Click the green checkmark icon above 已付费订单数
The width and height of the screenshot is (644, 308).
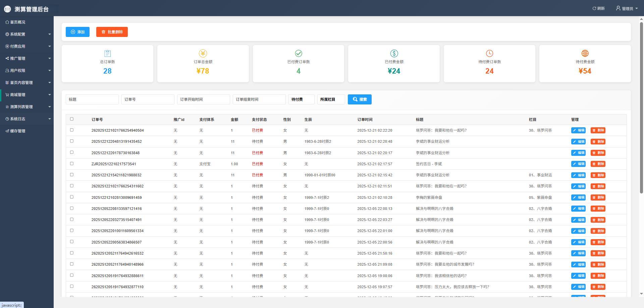point(299,53)
